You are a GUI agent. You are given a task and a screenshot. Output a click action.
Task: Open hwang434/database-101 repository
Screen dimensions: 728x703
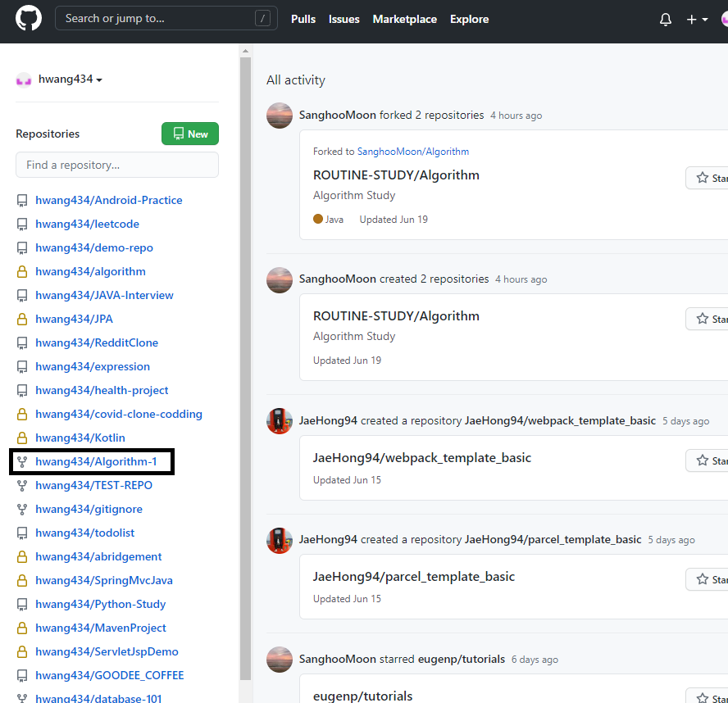[x=98, y=698]
